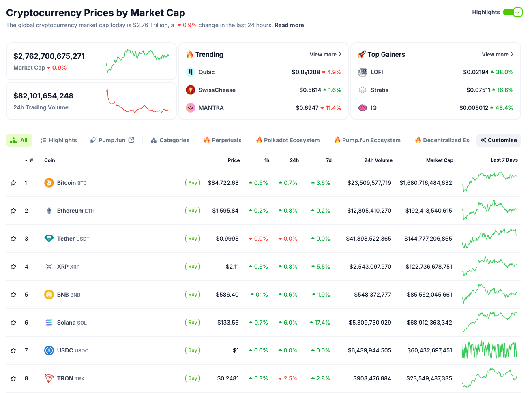
Task: Favorite Tether using its star icon
Action: pyautogui.click(x=13, y=239)
